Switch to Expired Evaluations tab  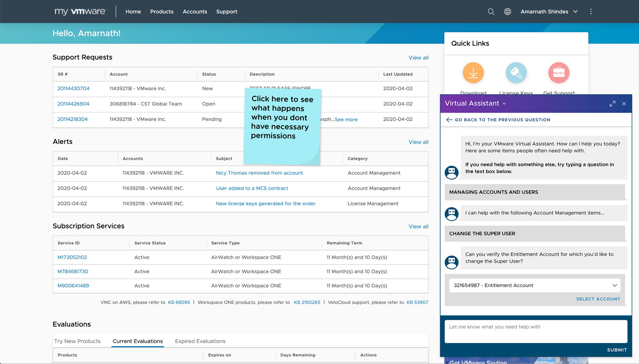click(x=200, y=341)
